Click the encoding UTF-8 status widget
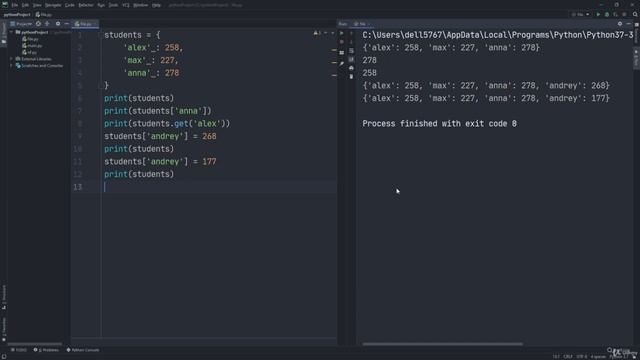Screen dimensions: 640x360 pyautogui.click(x=581, y=356)
